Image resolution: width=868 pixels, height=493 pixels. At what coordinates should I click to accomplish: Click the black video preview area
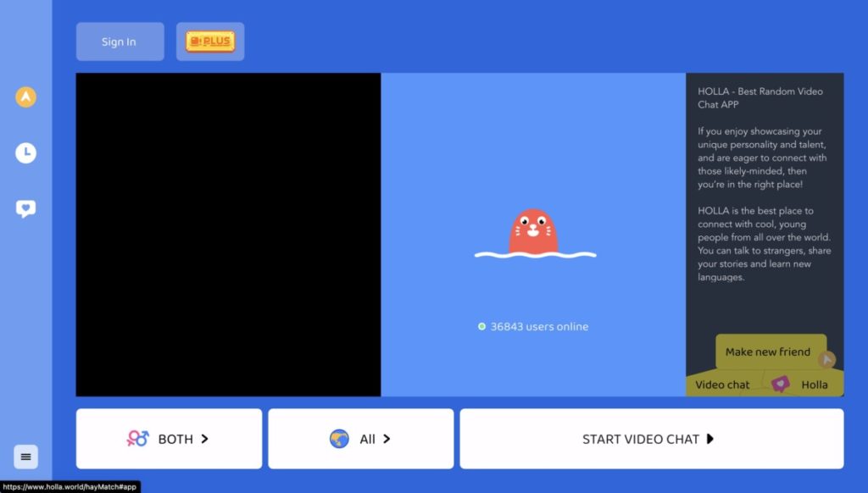coord(228,235)
